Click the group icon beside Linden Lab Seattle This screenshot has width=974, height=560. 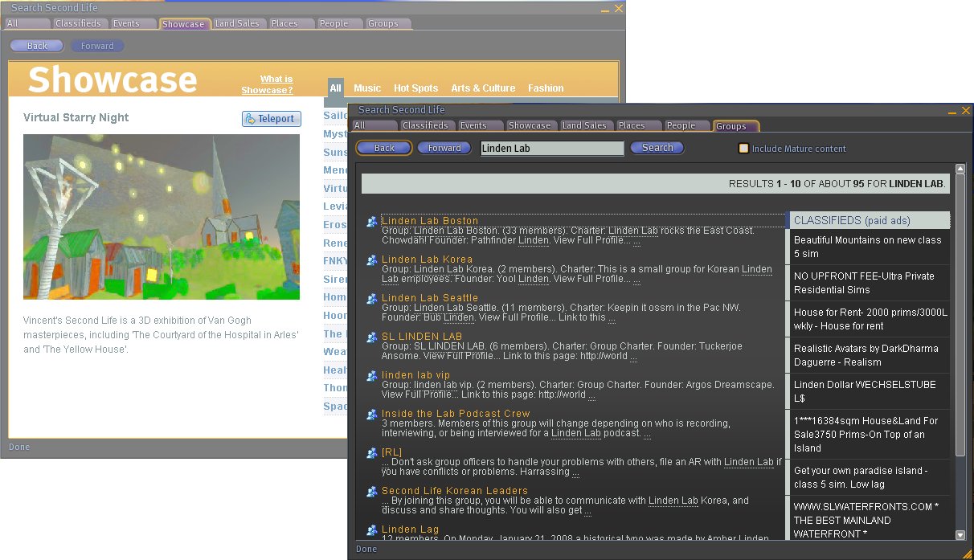coord(371,299)
